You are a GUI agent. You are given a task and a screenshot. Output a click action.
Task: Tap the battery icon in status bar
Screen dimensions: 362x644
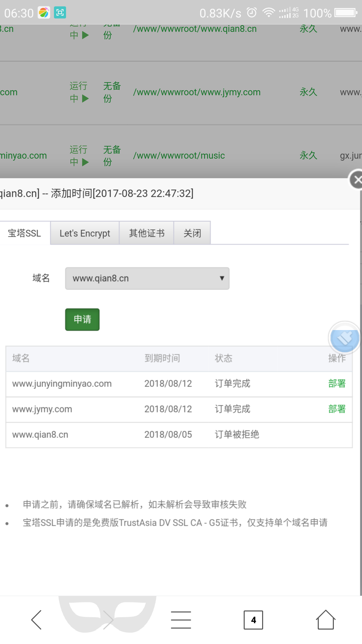coord(346,13)
